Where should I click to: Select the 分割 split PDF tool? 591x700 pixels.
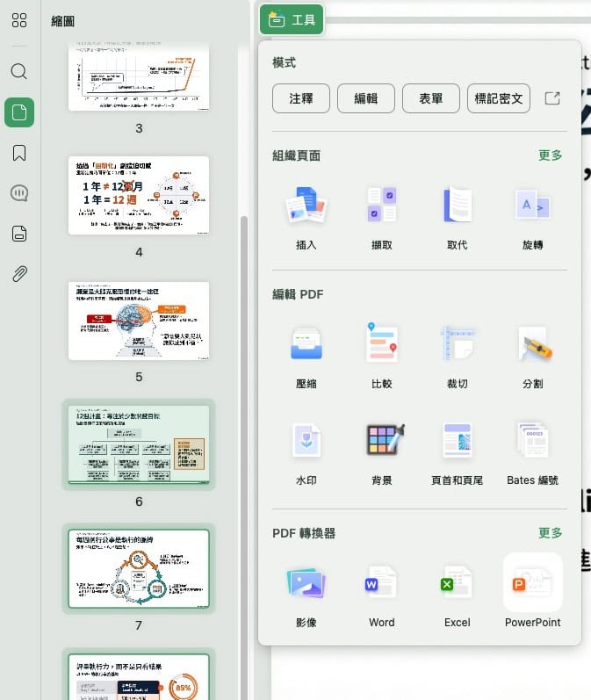(533, 357)
